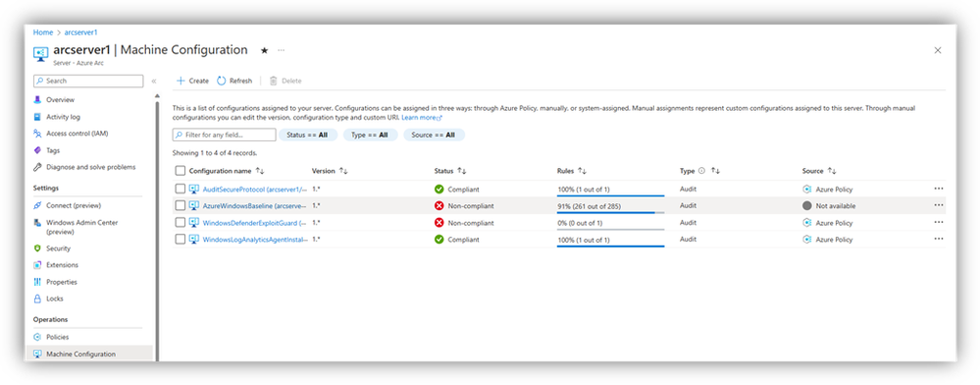Viewport: 980px width, 385px height.
Task: Click the 91% (261 out of 285) progress bar
Action: (610, 213)
